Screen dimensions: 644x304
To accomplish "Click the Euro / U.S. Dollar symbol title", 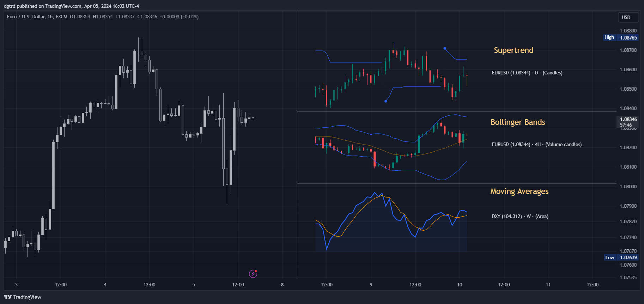I will (x=26, y=17).
